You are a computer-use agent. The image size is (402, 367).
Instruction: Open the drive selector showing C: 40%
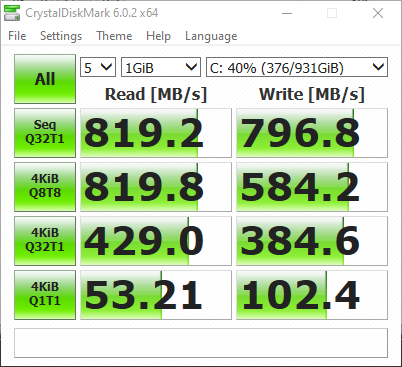tap(297, 67)
